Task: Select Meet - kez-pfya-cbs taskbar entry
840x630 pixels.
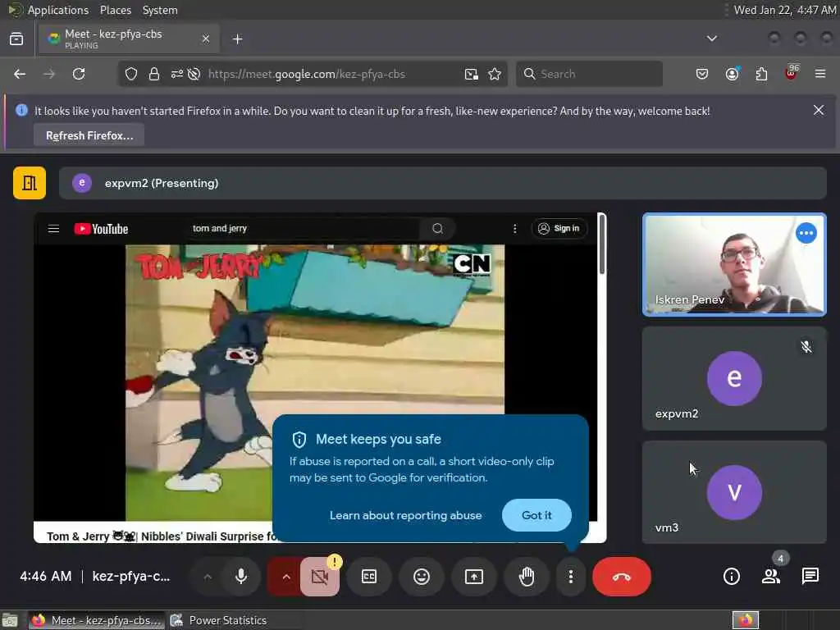Action: [x=96, y=620]
